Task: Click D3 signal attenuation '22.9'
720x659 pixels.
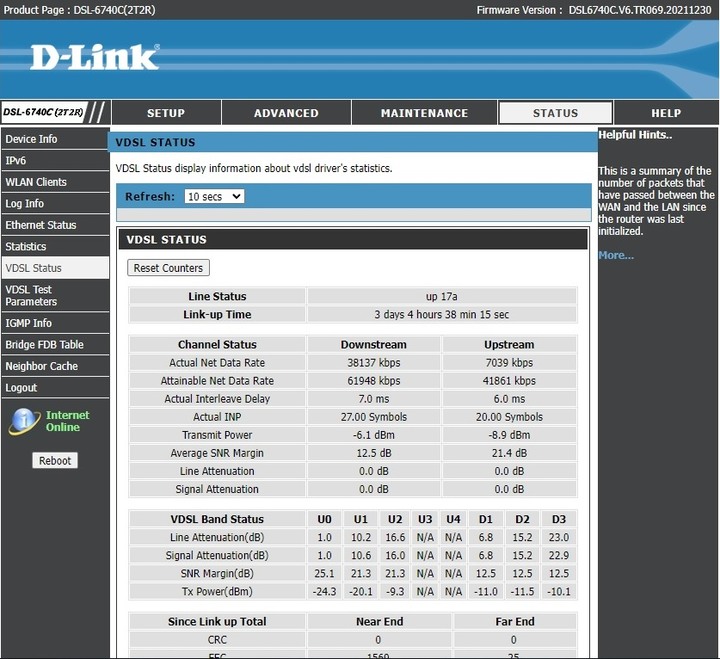Action: [558, 556]
